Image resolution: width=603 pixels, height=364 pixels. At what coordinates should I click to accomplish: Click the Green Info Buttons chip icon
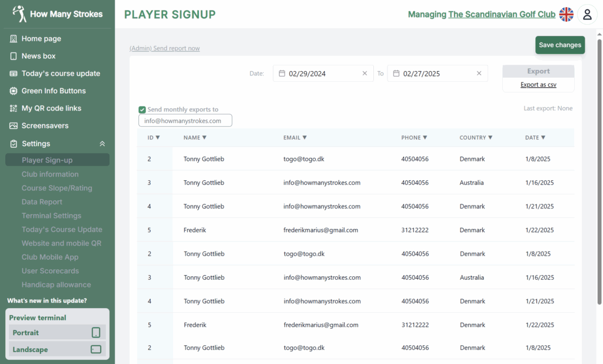tap(14, 91)
